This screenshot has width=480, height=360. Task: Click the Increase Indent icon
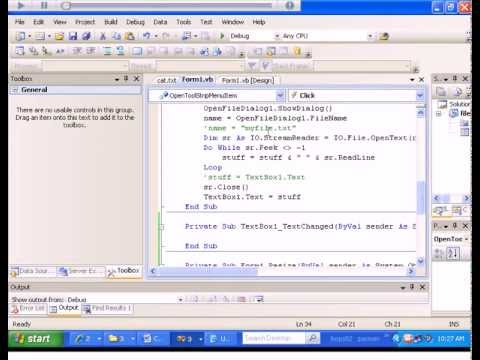tap(91, 51)
